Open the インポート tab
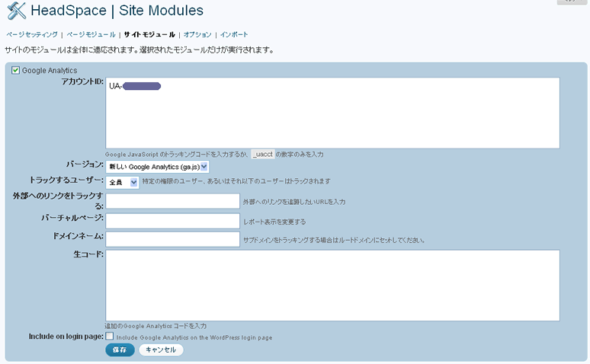 point(234,34)
